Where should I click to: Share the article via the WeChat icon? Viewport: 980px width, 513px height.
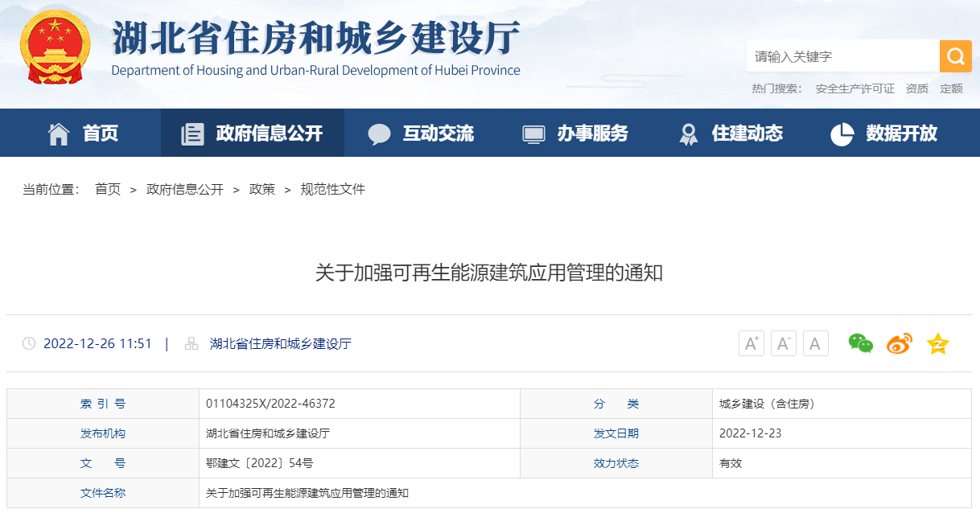pyautogui.click(x=861, y=343)
